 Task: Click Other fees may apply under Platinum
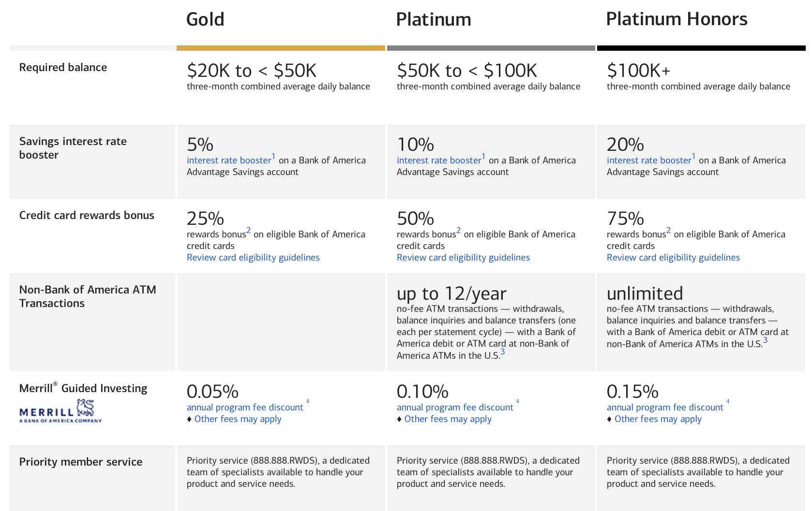448,419
